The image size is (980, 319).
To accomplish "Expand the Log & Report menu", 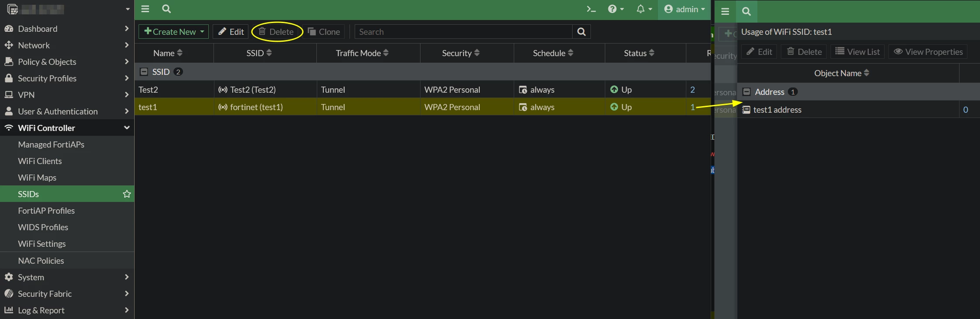I will click(x=67, y=310).
